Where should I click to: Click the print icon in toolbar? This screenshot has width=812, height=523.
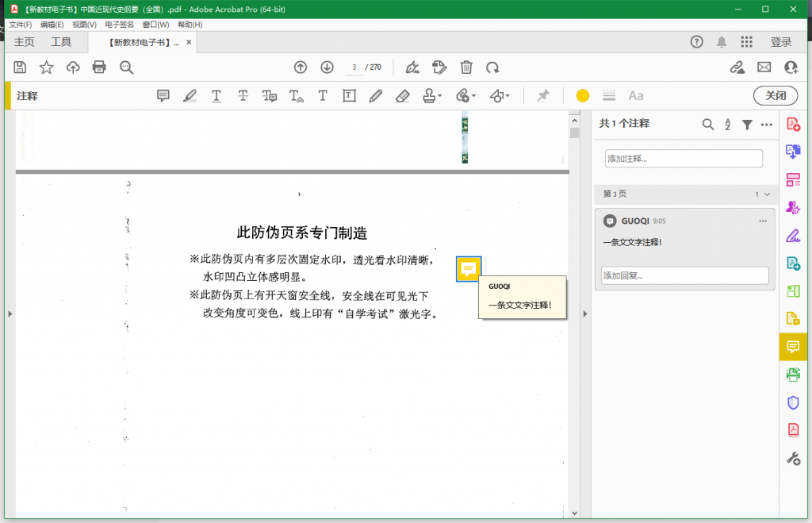click(99, 67)
